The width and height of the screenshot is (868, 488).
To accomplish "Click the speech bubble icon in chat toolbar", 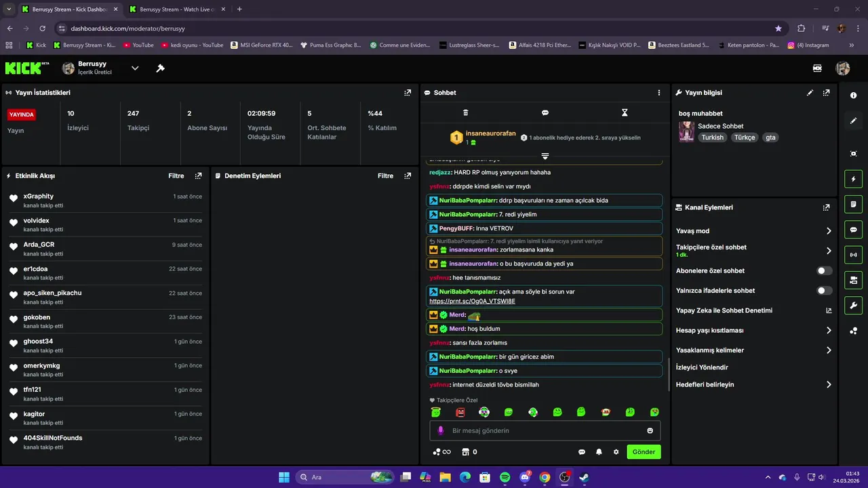I will (545, 113).
